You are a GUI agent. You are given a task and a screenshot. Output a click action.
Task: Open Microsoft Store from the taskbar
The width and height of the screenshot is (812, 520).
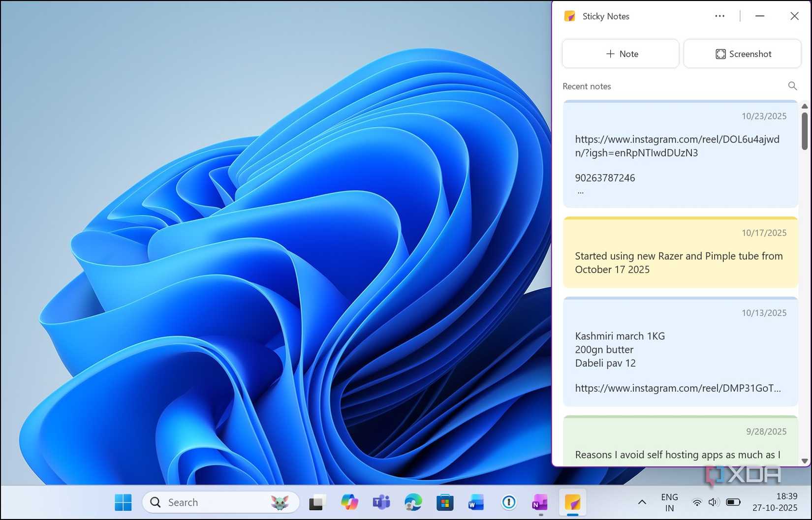pyautogui.click(x=445, y=502)
